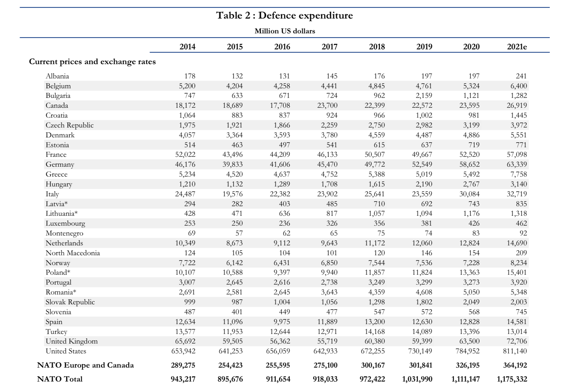This screenshot has height=392, width=563.
Task: Select the Romania* row label
Action: (61, 292)
